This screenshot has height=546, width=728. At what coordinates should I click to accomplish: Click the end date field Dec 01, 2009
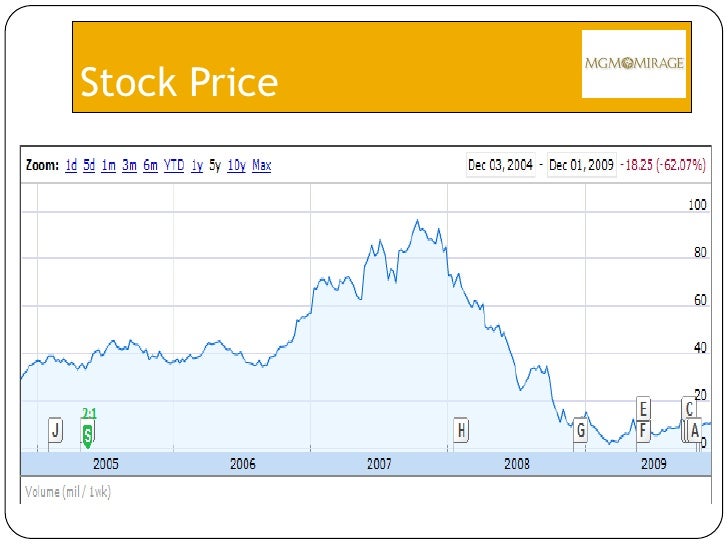tap(581, 165)
